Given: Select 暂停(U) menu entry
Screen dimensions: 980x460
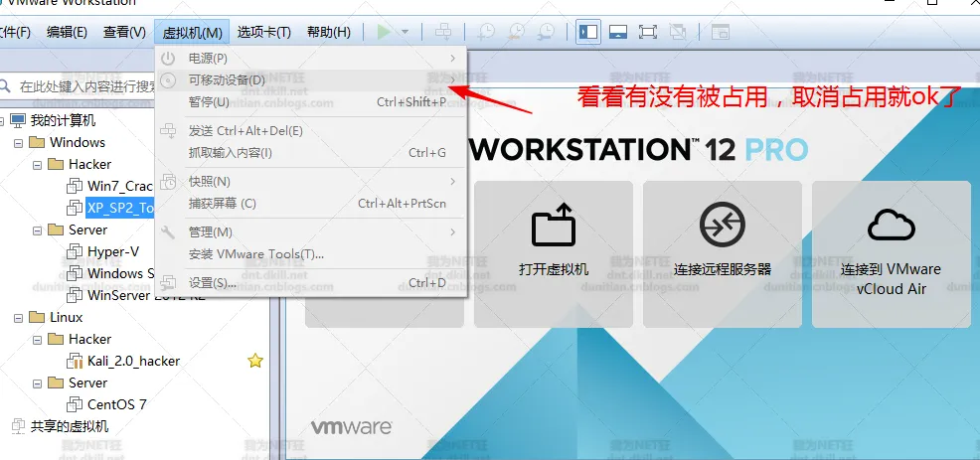Looking at the screenshot, I should (311, 102).
